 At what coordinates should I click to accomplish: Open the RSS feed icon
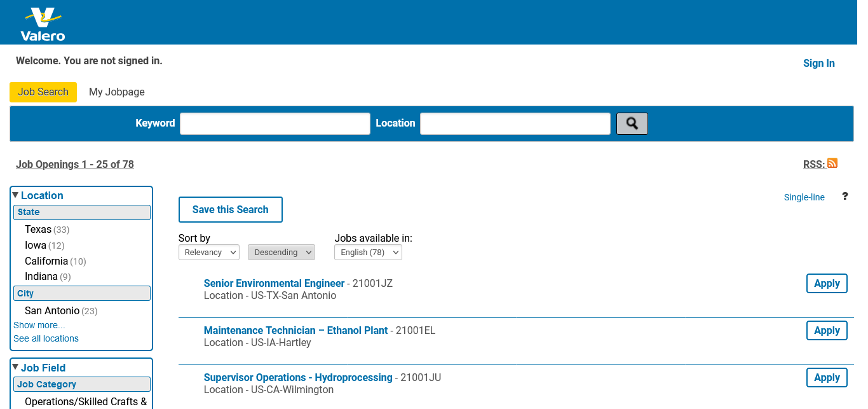point(832,163)
